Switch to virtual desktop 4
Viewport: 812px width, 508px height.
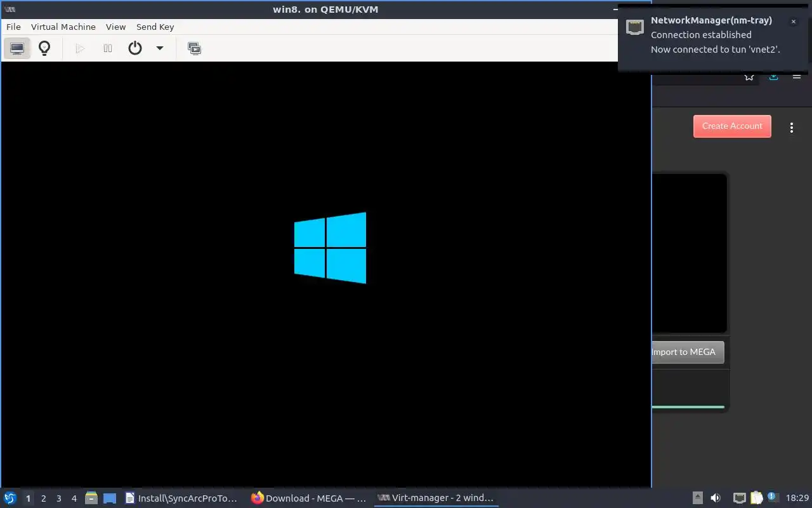coord(74,498)
